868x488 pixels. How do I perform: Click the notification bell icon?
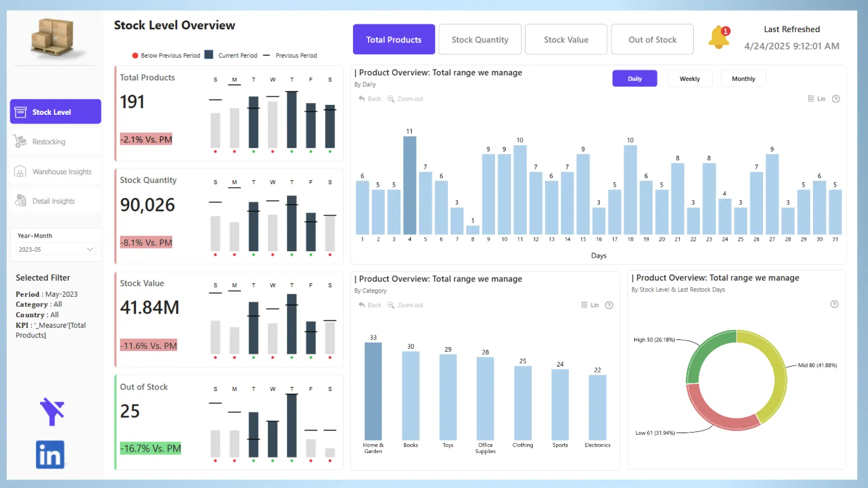coord(718,38)
